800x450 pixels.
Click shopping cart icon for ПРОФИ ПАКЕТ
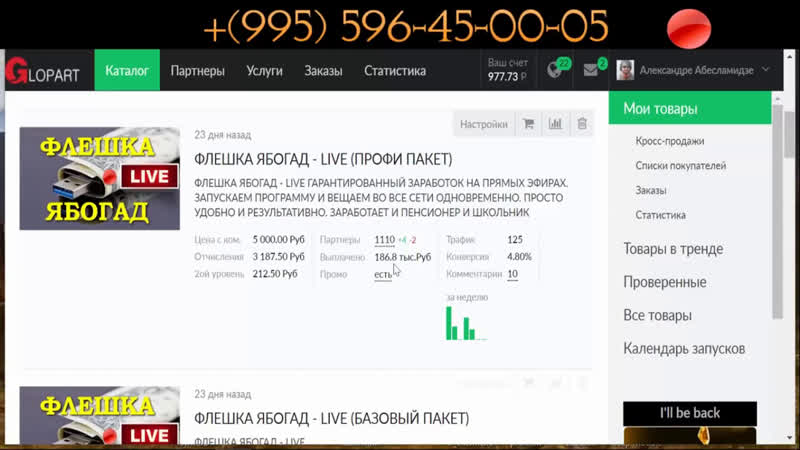528,124
